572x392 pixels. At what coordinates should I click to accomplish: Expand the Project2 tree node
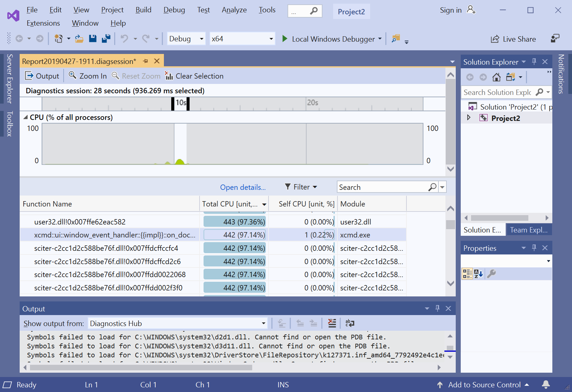point(469,118)
